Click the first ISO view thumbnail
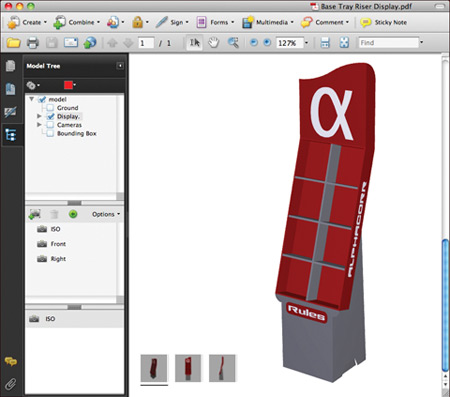450x397 pixels. (154, 368)
